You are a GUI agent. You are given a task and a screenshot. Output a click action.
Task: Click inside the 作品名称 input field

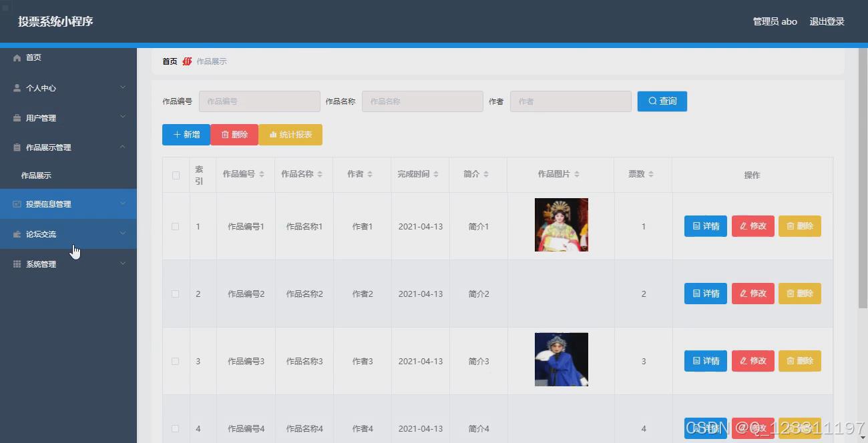[422, 101]
